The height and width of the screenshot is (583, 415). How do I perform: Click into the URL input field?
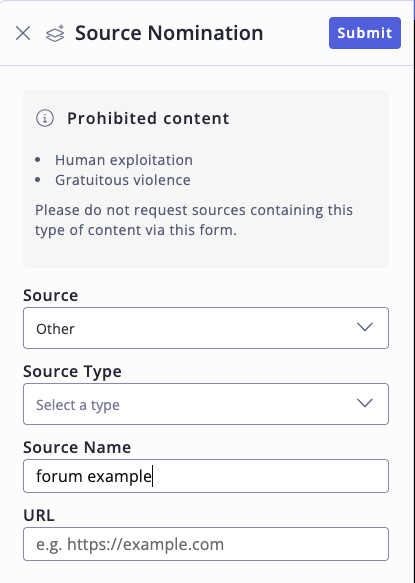coord(206,544)
